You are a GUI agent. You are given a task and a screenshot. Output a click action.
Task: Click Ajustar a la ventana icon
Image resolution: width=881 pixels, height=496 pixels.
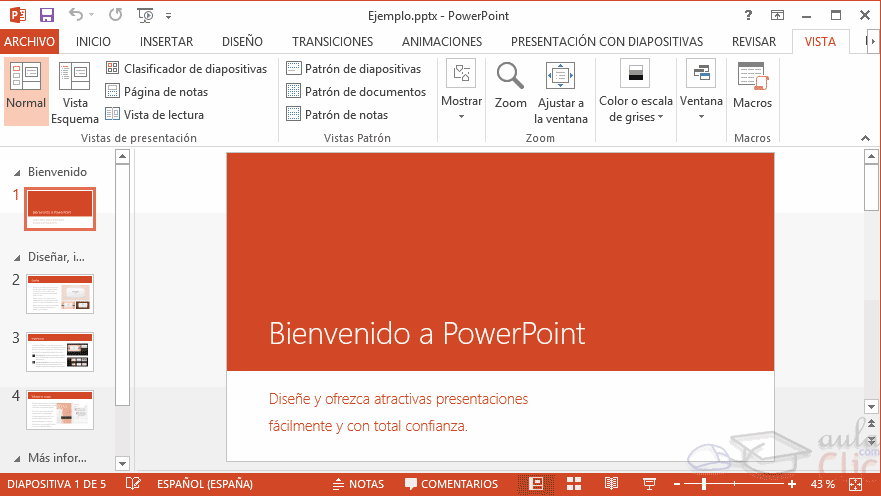[561, 78]
